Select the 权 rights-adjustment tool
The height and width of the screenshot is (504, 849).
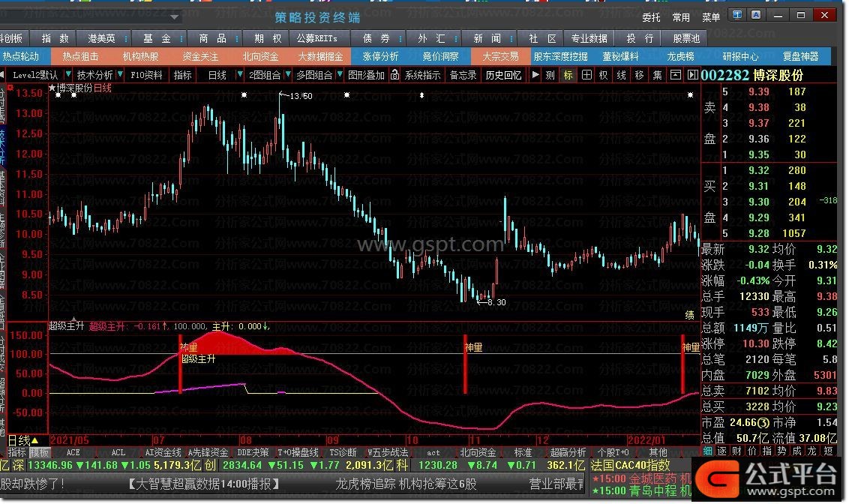pos(604,75)
